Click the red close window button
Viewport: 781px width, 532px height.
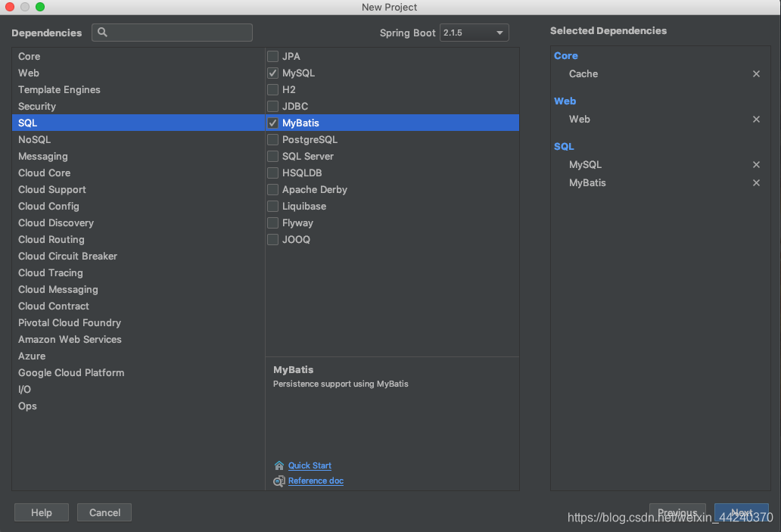[x=10, y=7]
